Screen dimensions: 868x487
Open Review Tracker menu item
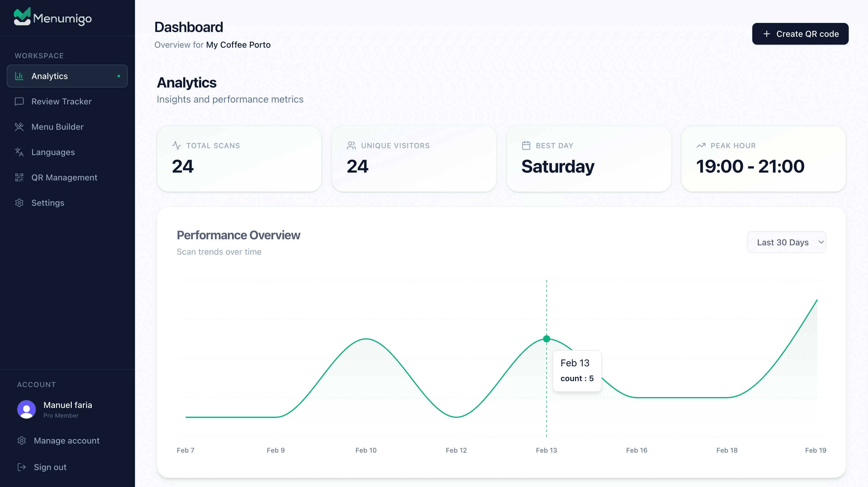tap(61, 101)
